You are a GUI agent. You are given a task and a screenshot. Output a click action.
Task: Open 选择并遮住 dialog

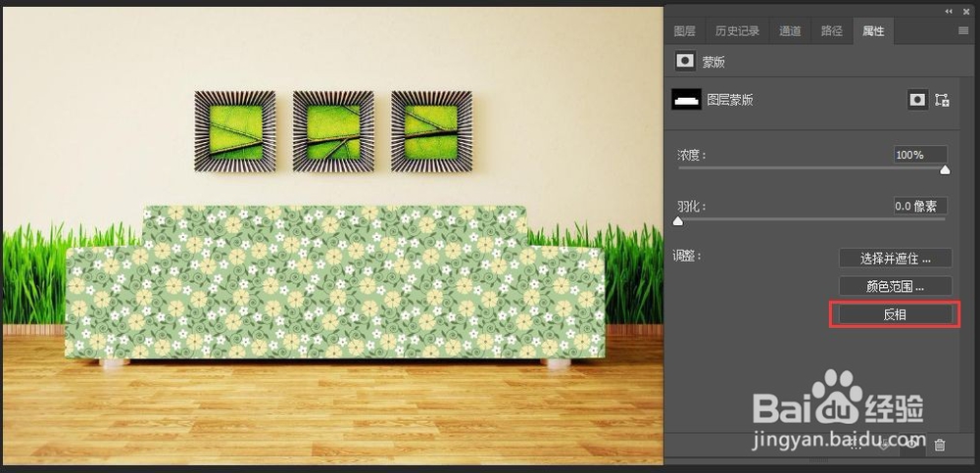click(x=895, y=259)
